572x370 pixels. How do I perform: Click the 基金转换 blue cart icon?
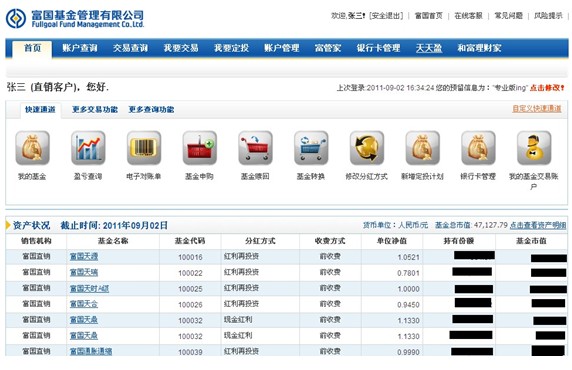pyautogui.click(x=311, y=148)
